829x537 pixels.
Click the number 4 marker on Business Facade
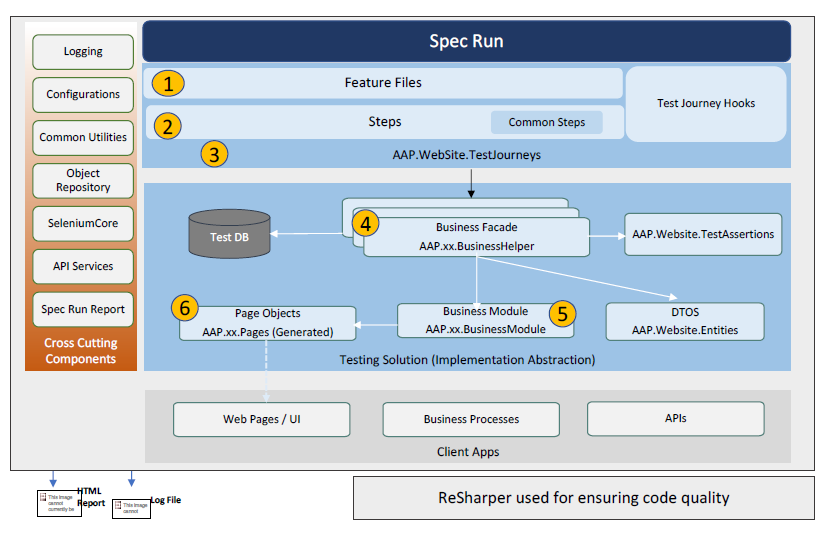pyautogui.click(x=365, y=224)
